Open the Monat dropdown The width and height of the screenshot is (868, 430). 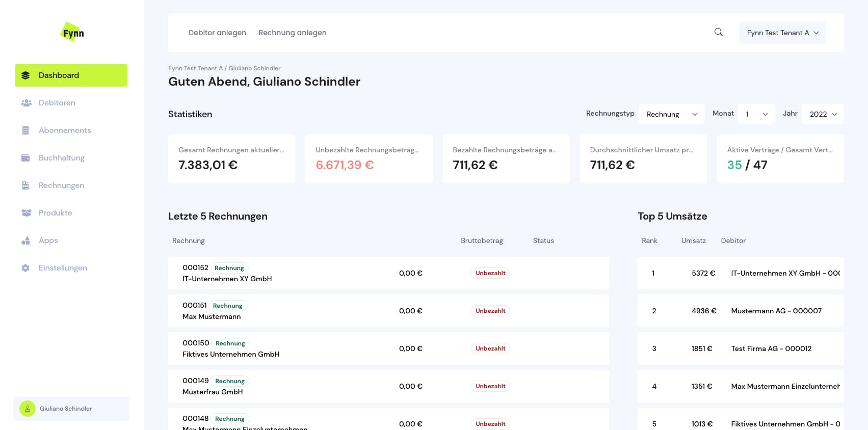point(756,114)
